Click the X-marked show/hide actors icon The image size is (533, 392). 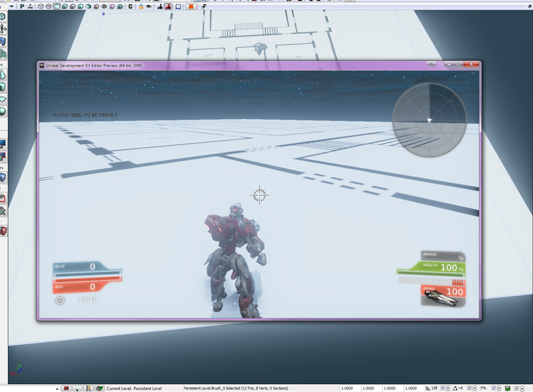(3, 211)
